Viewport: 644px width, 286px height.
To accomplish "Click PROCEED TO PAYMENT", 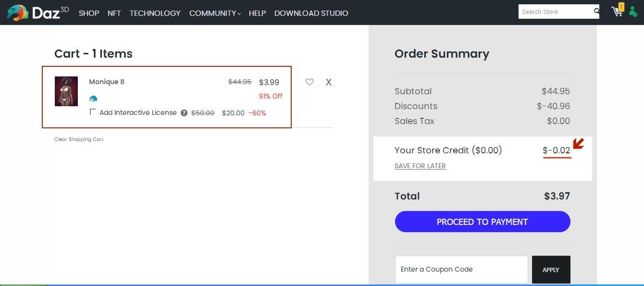I will pos(482,222).
